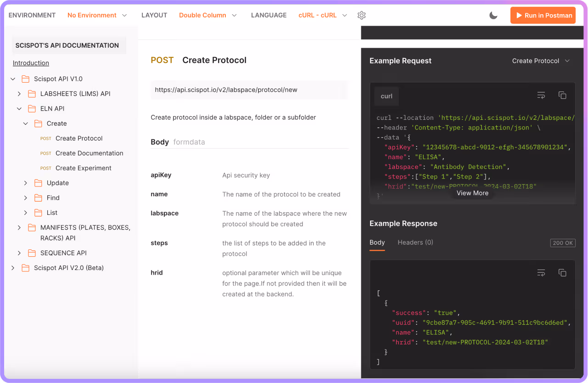The height and width of the screenshot is (383, 588).
Task: Collapse the Create folder chevron
Action: tap(26, 123)
